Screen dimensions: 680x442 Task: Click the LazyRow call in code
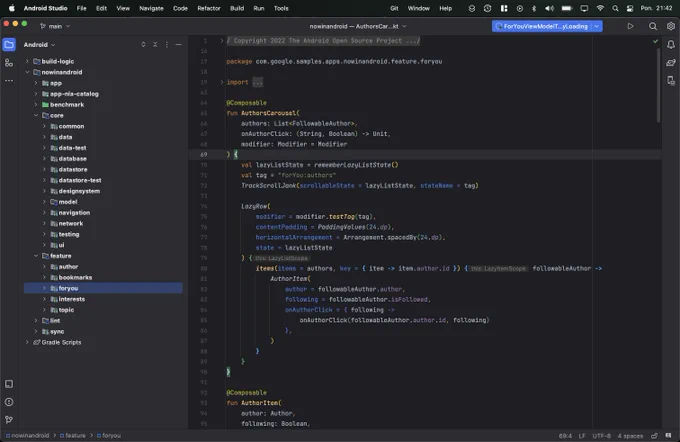(x=254, y=206)
